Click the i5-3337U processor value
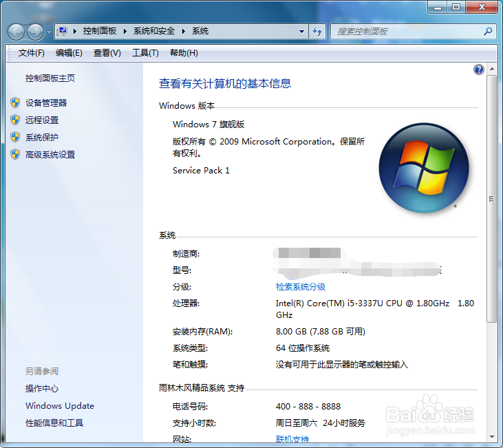This screenshot has height=448, width=503. [375, 309]
